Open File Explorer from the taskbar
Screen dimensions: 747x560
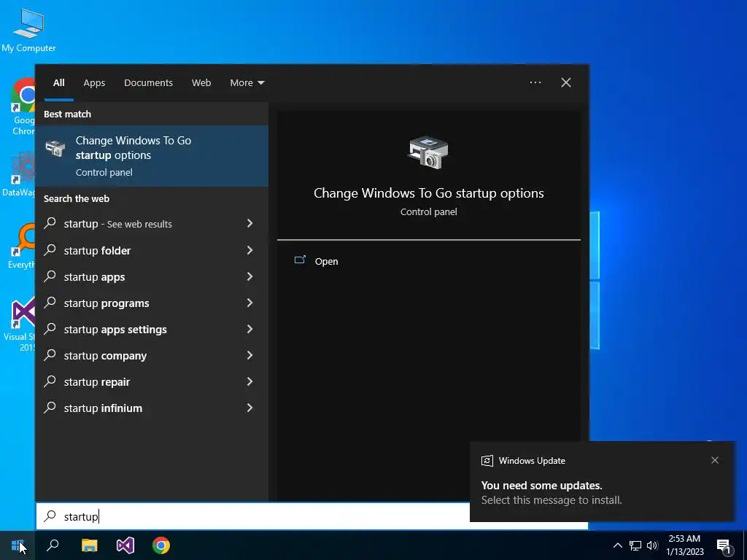pos(89,545)
